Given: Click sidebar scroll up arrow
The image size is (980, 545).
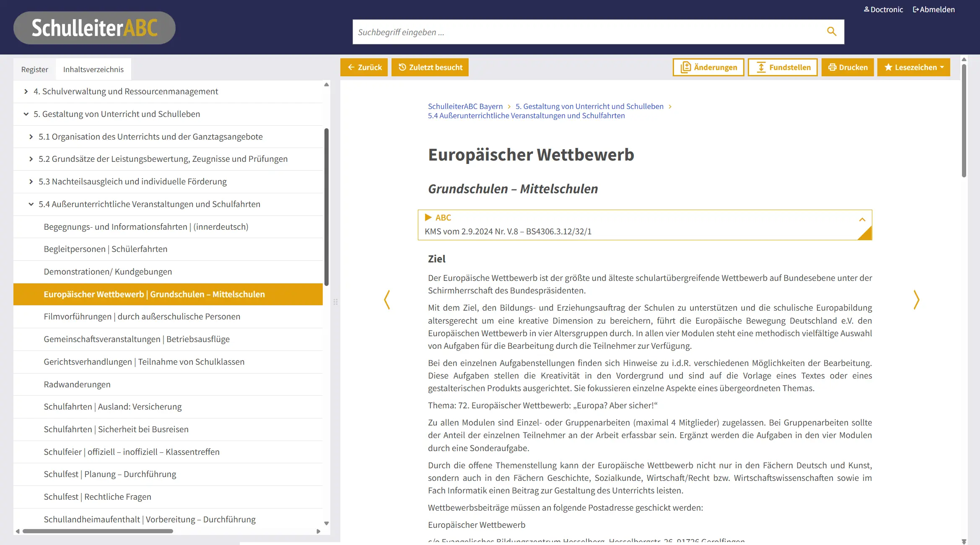Looking at the screenshot, I should click(327, 85).
